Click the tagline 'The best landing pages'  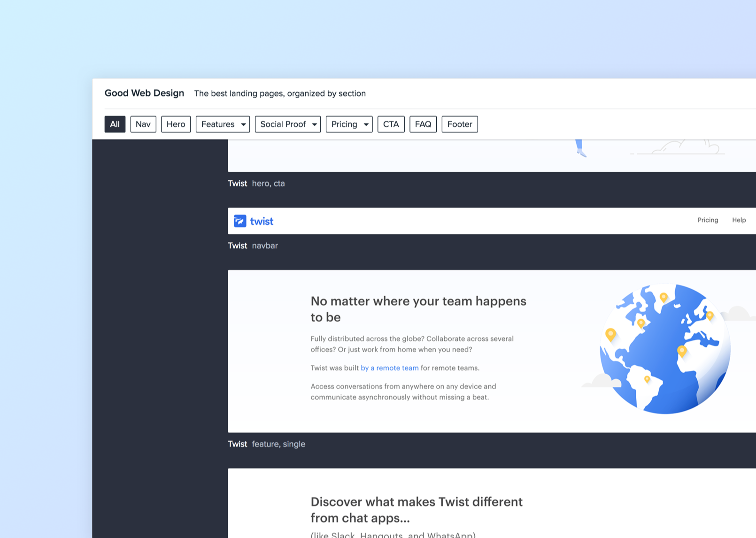(280, 93)
